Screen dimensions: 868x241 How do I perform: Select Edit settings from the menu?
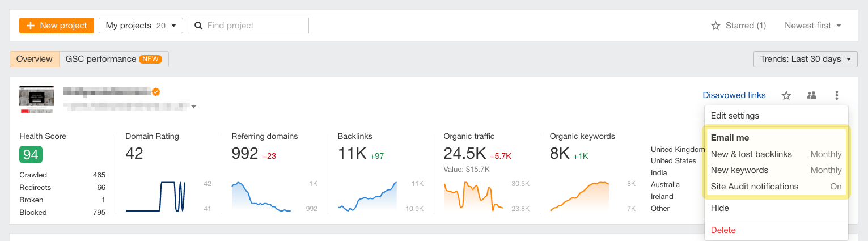735,116
